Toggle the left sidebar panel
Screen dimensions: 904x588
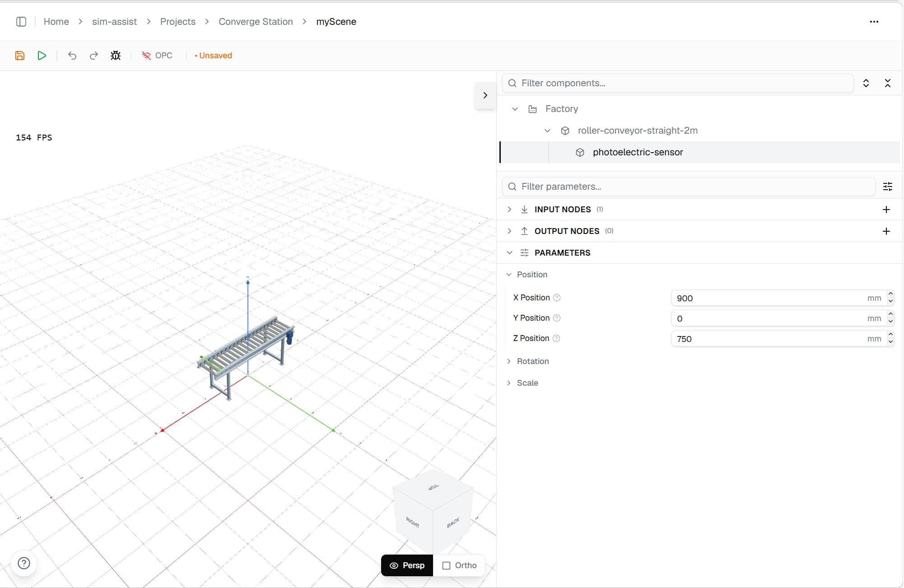click(21, 21)
